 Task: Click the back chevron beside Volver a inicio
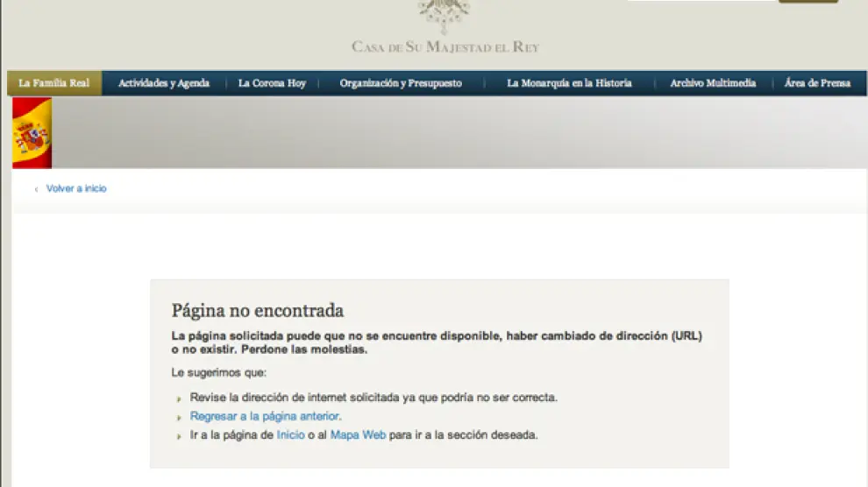[x=36, y=189]
